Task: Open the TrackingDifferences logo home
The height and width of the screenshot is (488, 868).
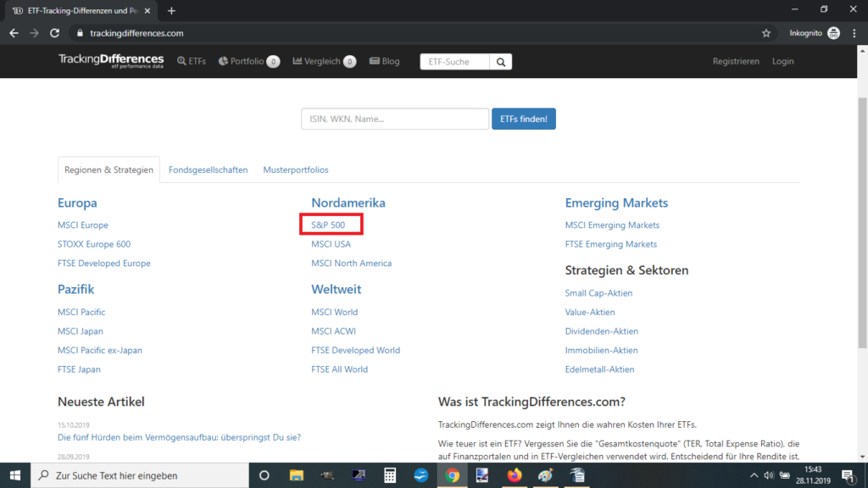Action: pos(111,61)
